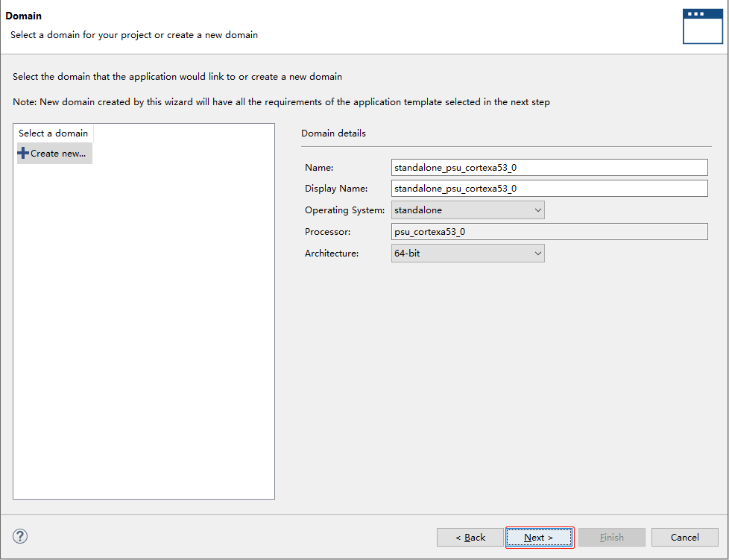Open the Operating System dropdown
Viewport: 729px width, 560px height.
pos(467,210)
